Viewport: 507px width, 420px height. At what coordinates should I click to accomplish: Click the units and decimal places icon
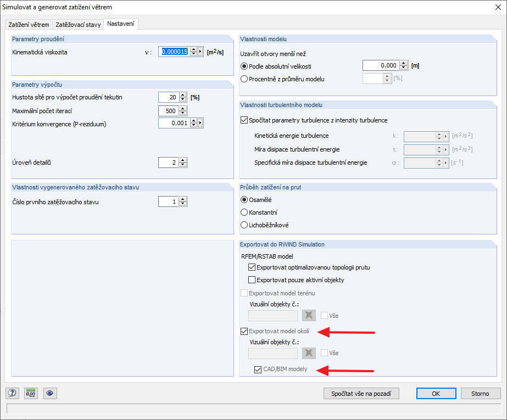pyautogui.click(x=30, y=393)
